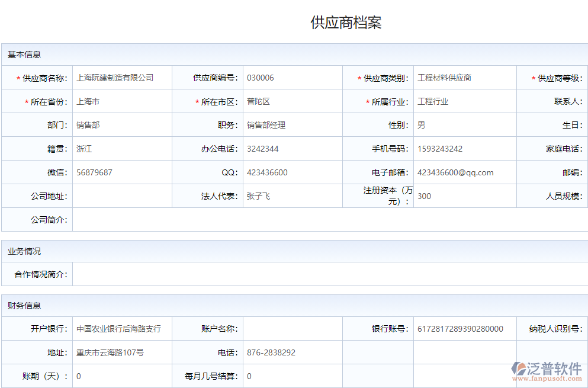Screen dimensions: 588x388
Task: Click the 合作情况简介 text area
Action: 329,274
